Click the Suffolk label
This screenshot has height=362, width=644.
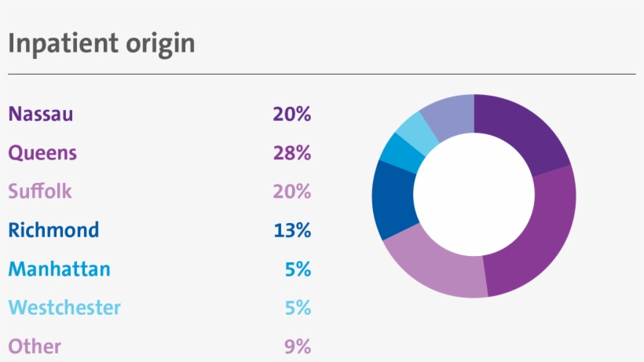[x=40, y=192]
